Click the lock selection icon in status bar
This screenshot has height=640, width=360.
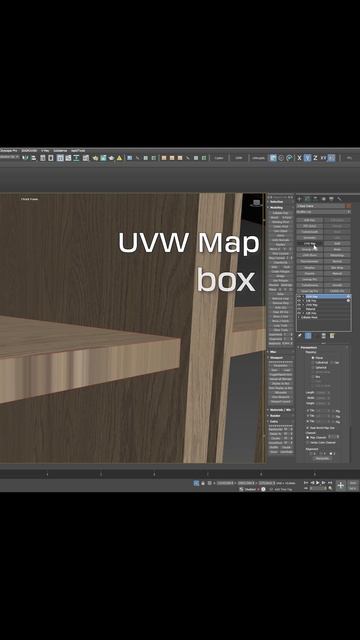point(203,483)
